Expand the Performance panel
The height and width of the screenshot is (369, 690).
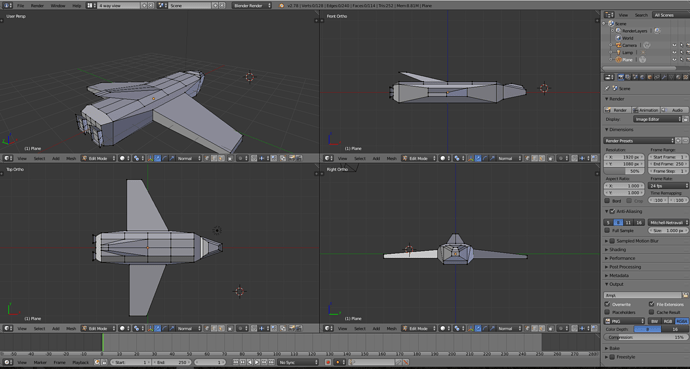(622, 258)
